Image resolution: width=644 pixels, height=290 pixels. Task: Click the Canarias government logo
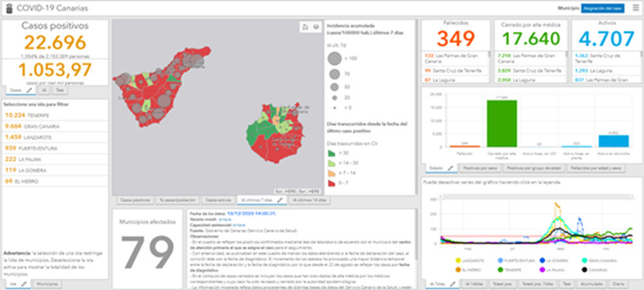point(9,9)
